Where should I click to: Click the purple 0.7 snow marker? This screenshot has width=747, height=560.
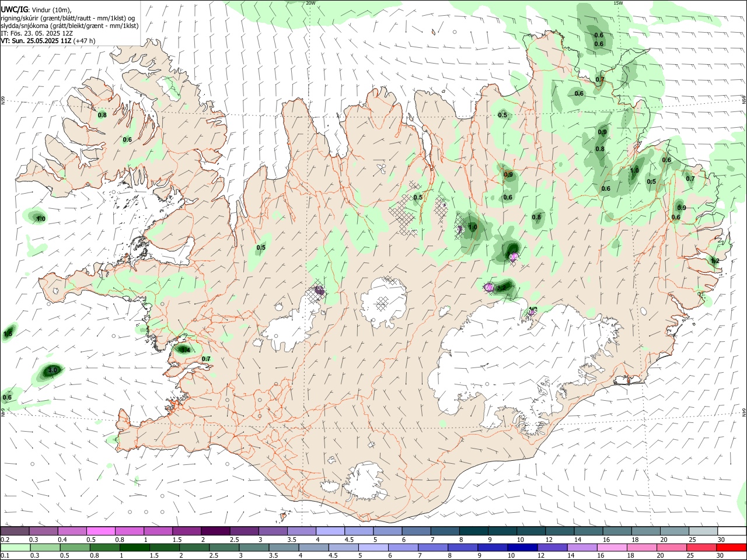pos(489,287)
